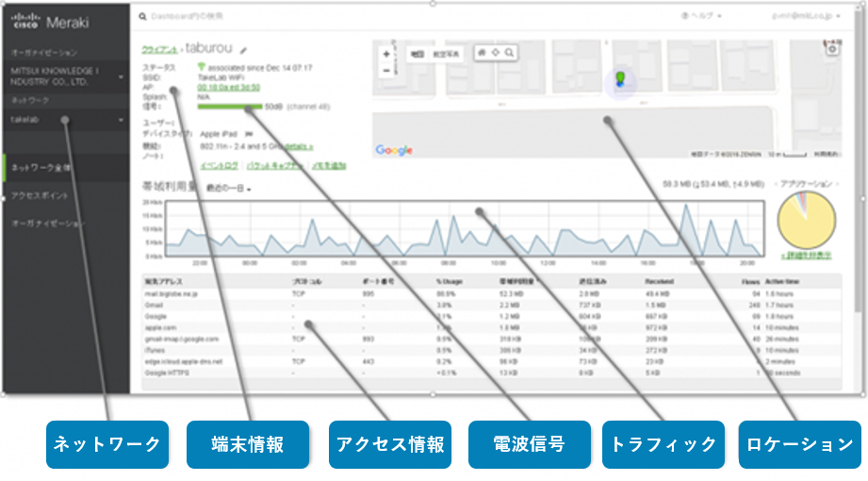Viewport: 868px width, 481px height.
Task: Select the Google HTTPS table row
Action: 492,373
